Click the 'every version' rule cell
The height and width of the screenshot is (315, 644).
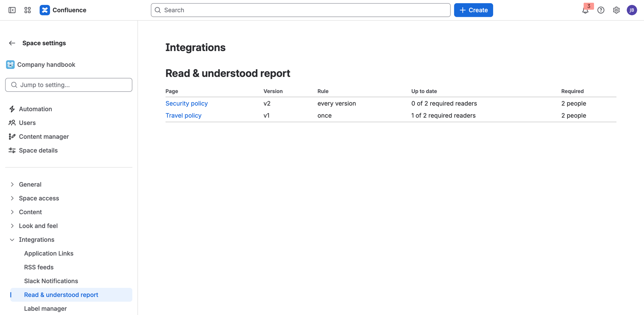point(337,104)
